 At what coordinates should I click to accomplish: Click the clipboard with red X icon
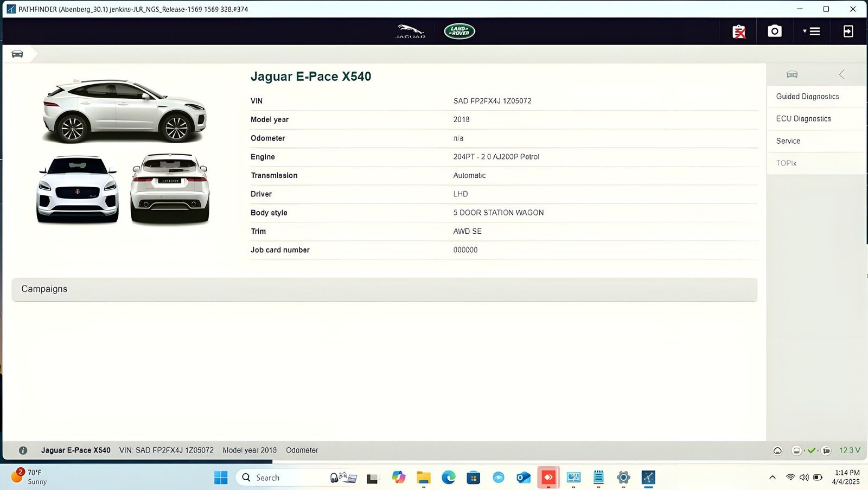tap(739, 31)
